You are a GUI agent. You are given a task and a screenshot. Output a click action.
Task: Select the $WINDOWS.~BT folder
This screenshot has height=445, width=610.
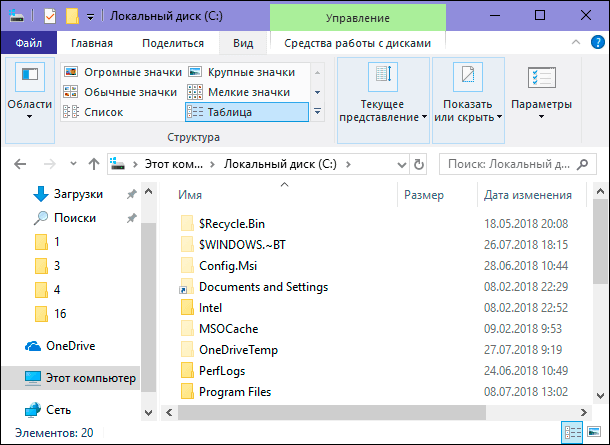coord(233,245)
